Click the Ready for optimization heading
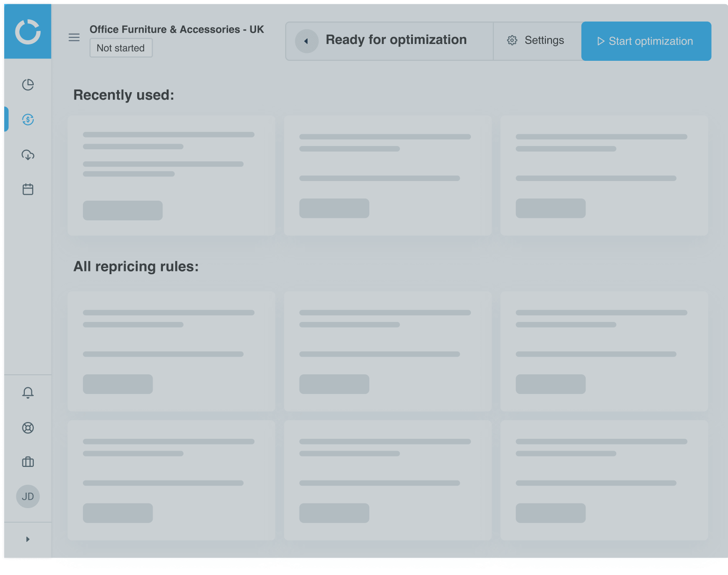The width and height of the screenshot is (728, 575). pyautogui.click(x=396, y=40)
